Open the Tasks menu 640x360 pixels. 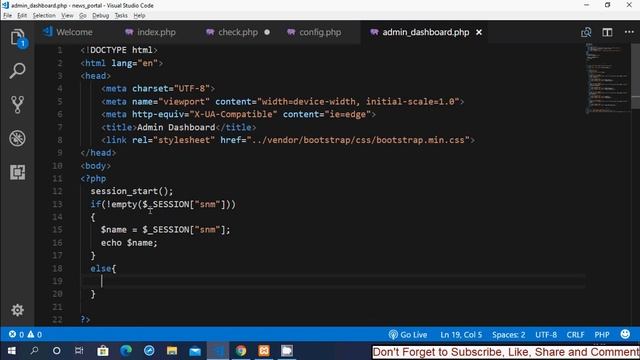coord(121,16)
